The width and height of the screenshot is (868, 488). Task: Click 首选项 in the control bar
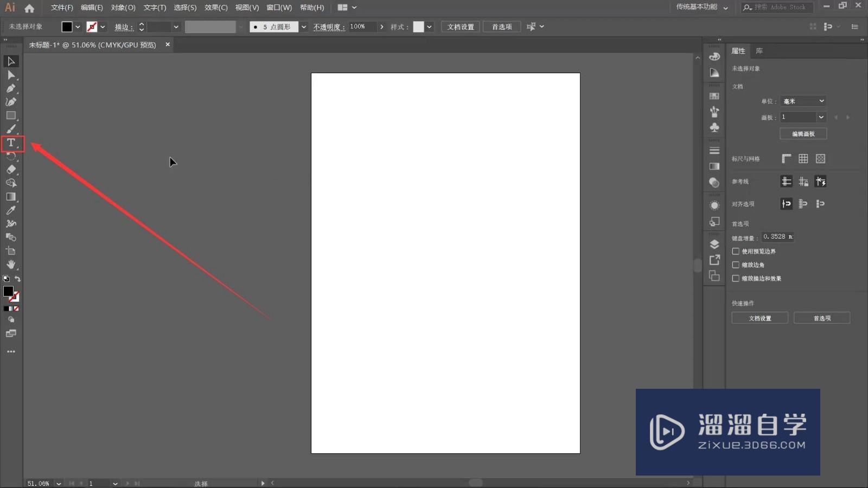[x=502, y=27]
